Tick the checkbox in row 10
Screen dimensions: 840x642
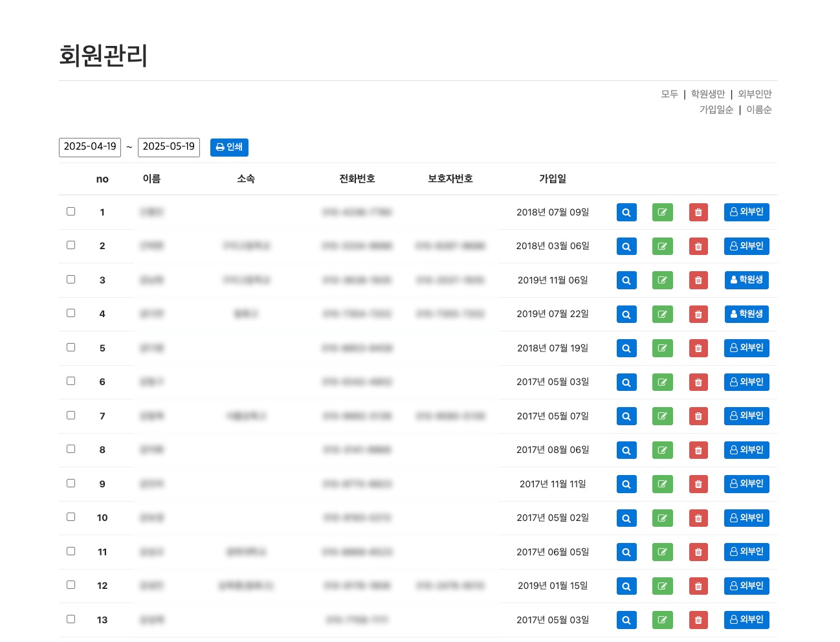point(71,517)
